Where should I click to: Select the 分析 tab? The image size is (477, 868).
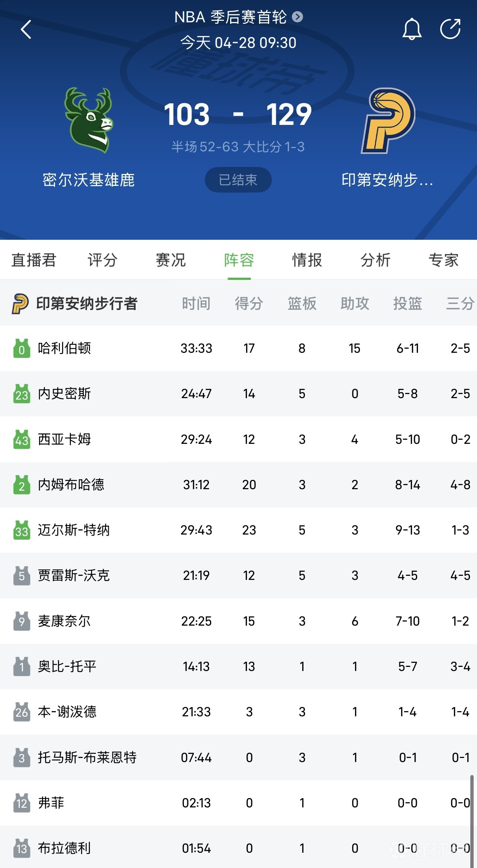(376, 261)
